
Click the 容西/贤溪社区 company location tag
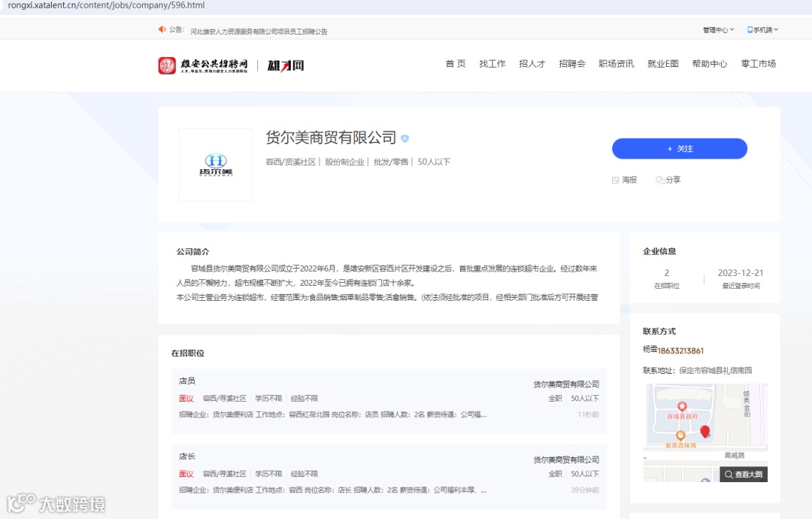(290, 162)
